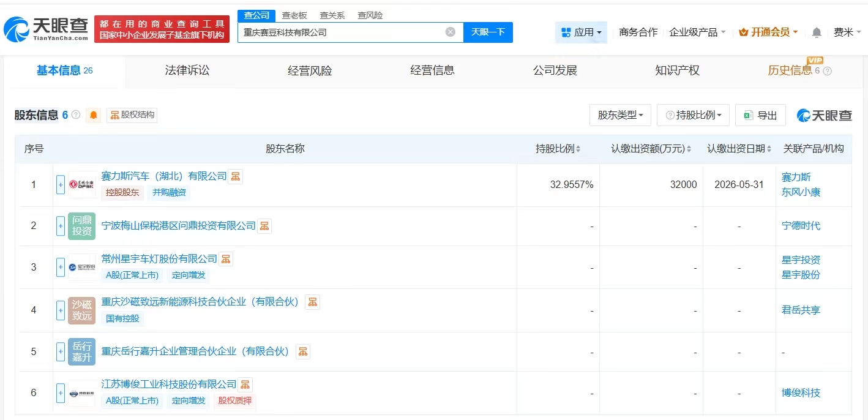Click the Tianyancha logo in header

[45, 29]
